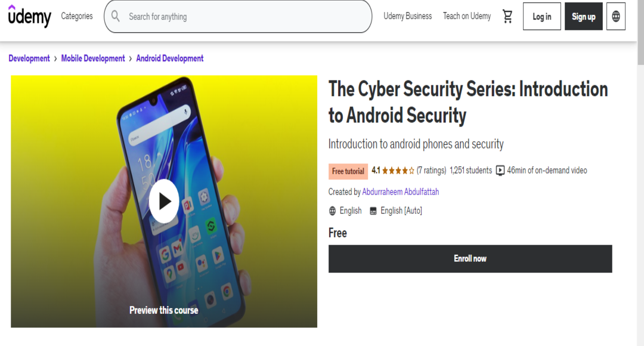
Task: Click the instructor name Abdurraheem Abdulfattah
Action: [x=401, y=191]
